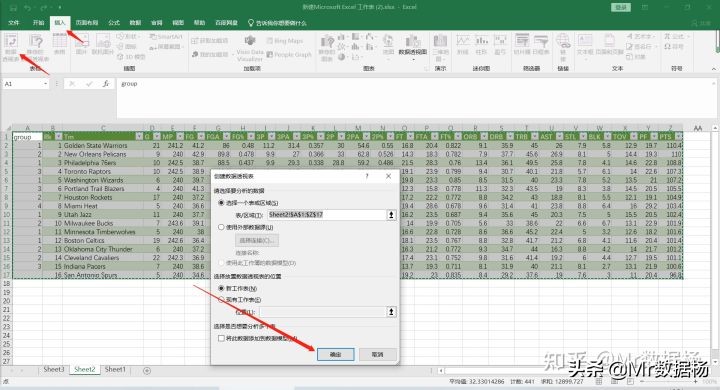
Task: Click the PivotTable icon in the ribbon
Action: tap(11, 47)
